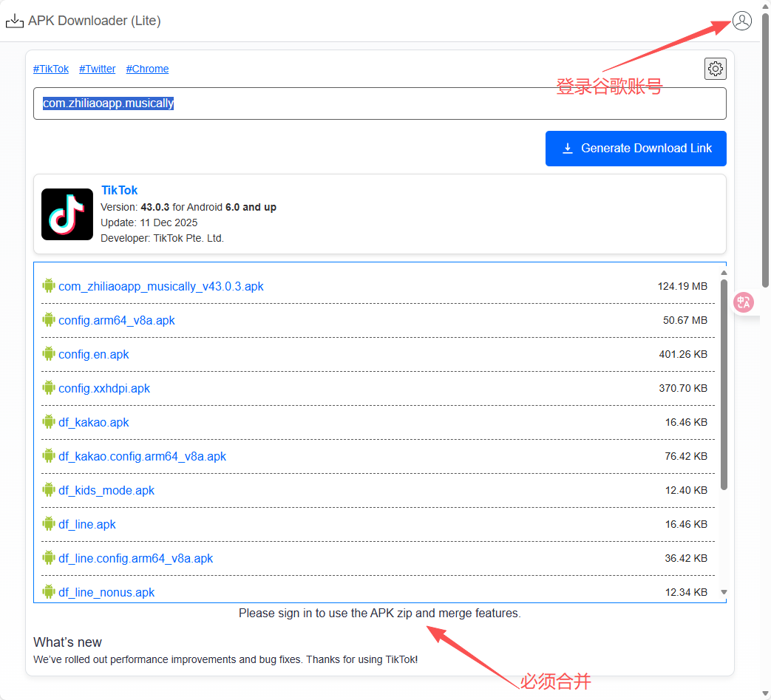Click Android icon next to df_kakao.apk
This screenshot has height=700, width=771.
coord(49,422)
